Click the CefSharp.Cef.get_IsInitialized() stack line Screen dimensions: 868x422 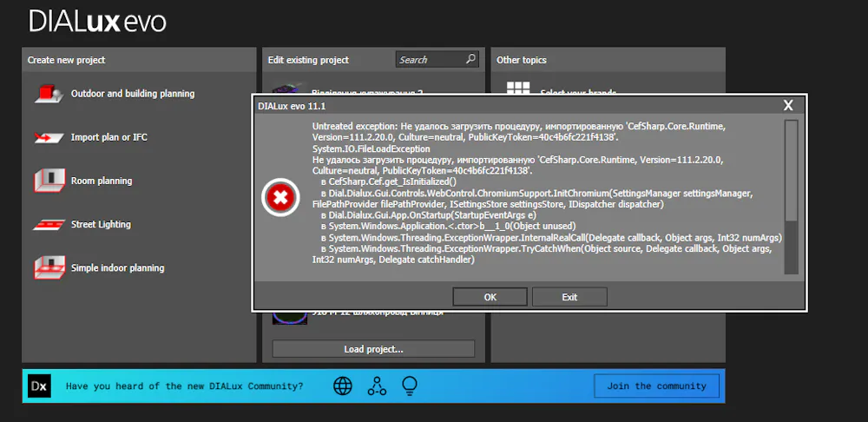point(389,181)
